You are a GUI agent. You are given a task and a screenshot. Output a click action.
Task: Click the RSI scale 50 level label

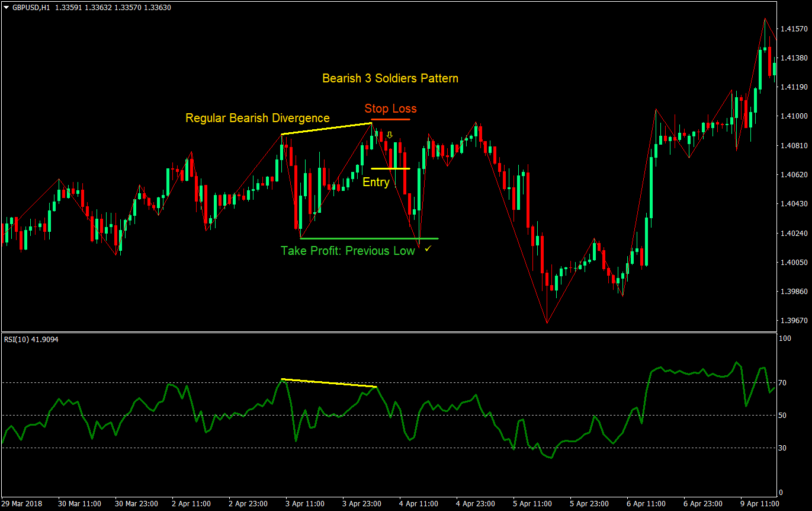pos(782,416)
